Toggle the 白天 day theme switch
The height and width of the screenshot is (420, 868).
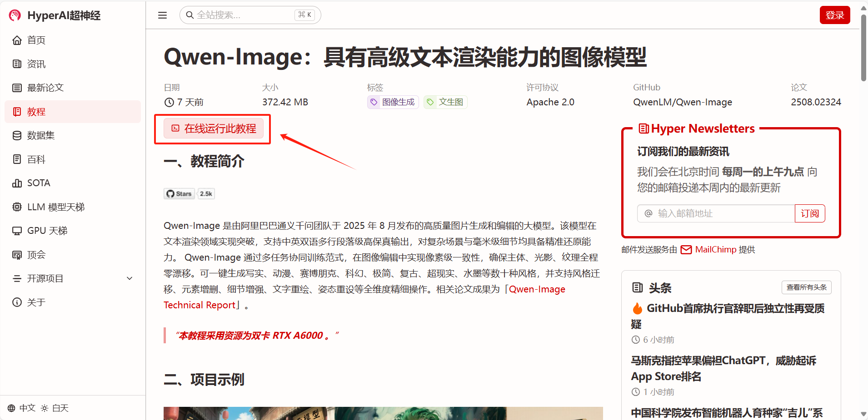coord(55,408)
